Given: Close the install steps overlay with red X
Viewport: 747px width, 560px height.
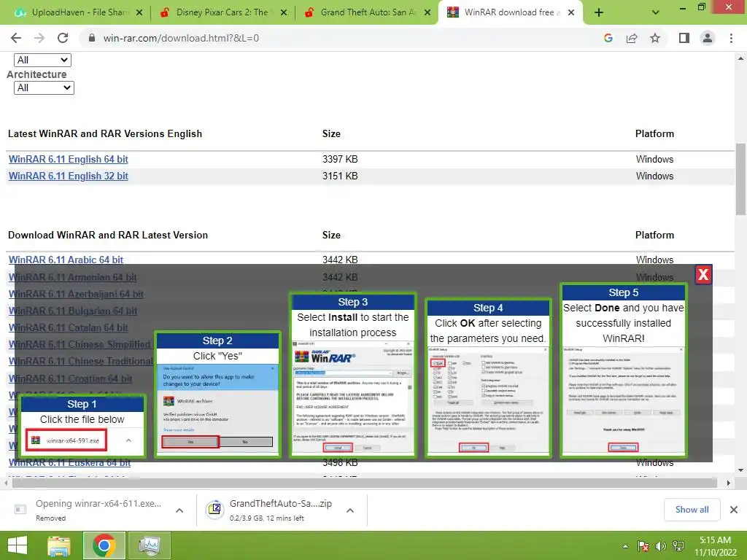Looking at the screenshot, I should pos(703,275).
